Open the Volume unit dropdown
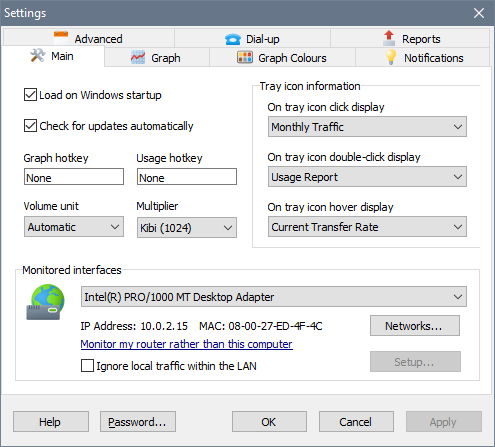 [74, 227]
